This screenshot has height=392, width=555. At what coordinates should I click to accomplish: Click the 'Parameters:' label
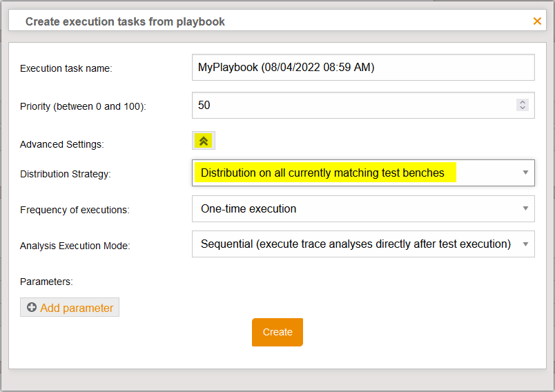coord(46,282)
